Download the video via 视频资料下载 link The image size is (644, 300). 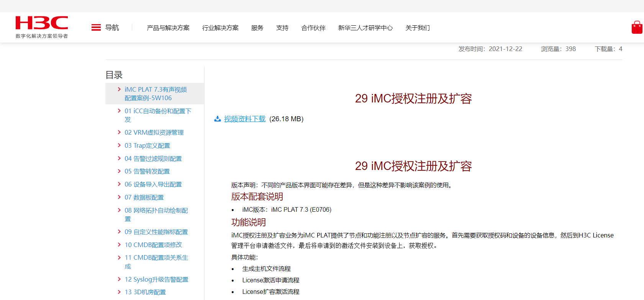tap(245, 119)
